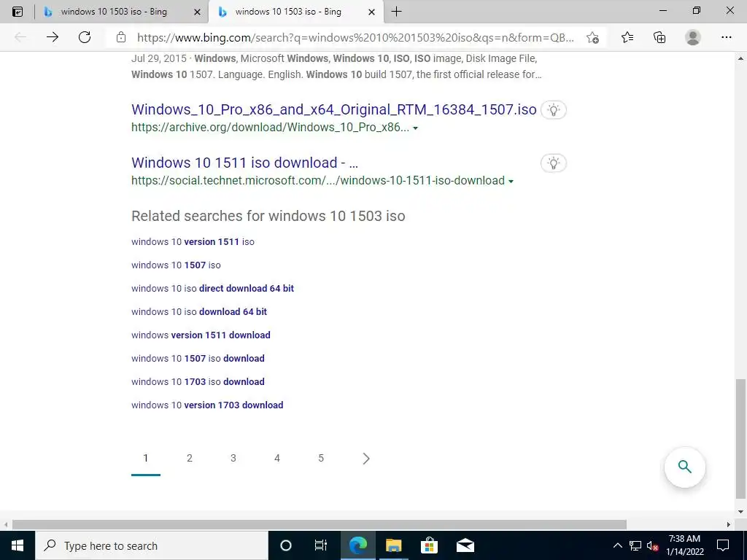Open Windows 10 1511 iso download result
This screenshot has width=747, height=560.
[245, 163]
